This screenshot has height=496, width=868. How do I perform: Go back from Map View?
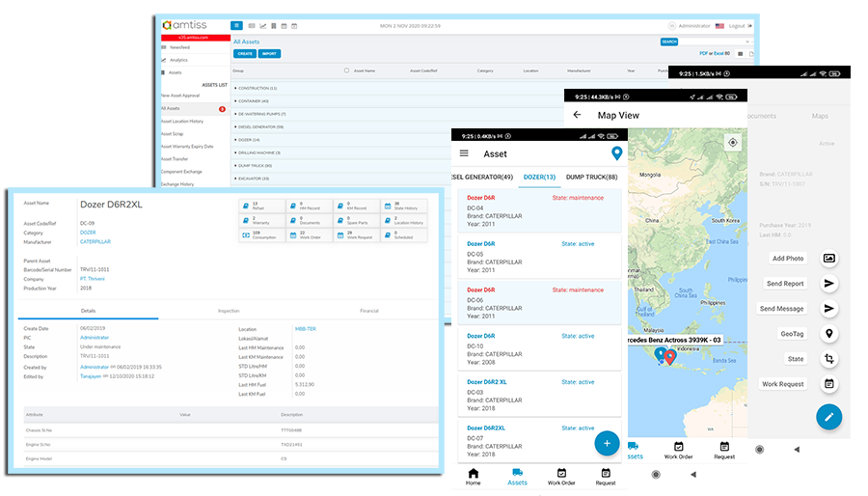pyautogui.click(x=577, y=115)
